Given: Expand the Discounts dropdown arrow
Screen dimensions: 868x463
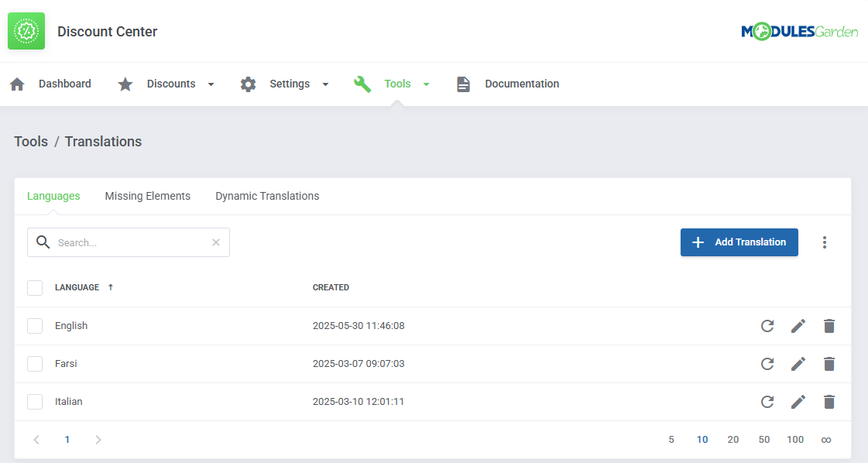Looking at the screenshot, I should (x=211, y=84).
